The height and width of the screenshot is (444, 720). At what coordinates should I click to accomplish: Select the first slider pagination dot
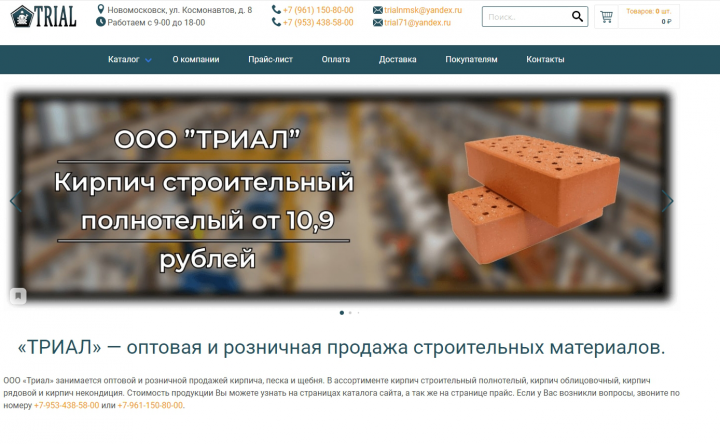pyautogui.click(x=342, y=313)
